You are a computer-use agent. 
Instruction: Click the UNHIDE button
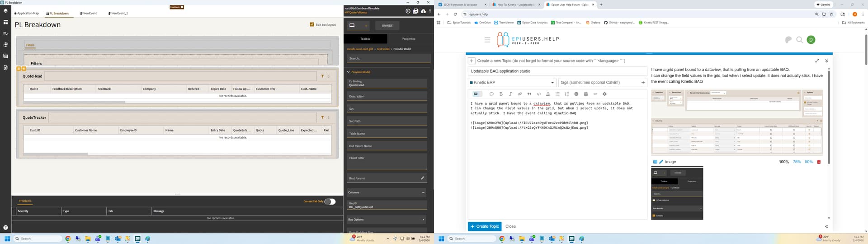pos(387,26)
